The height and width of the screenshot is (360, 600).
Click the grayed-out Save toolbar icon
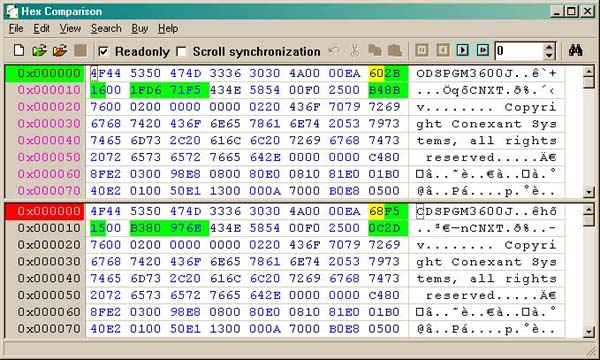coord(80,50)
